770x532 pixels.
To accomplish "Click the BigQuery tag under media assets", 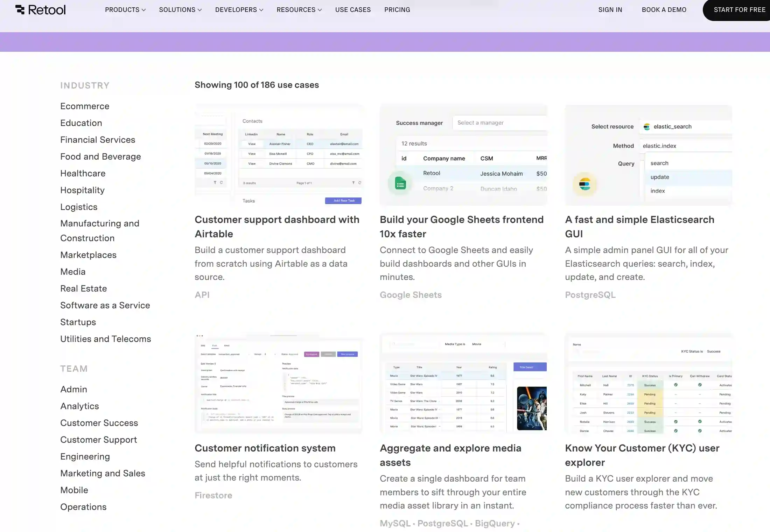I will pos(495,523).
